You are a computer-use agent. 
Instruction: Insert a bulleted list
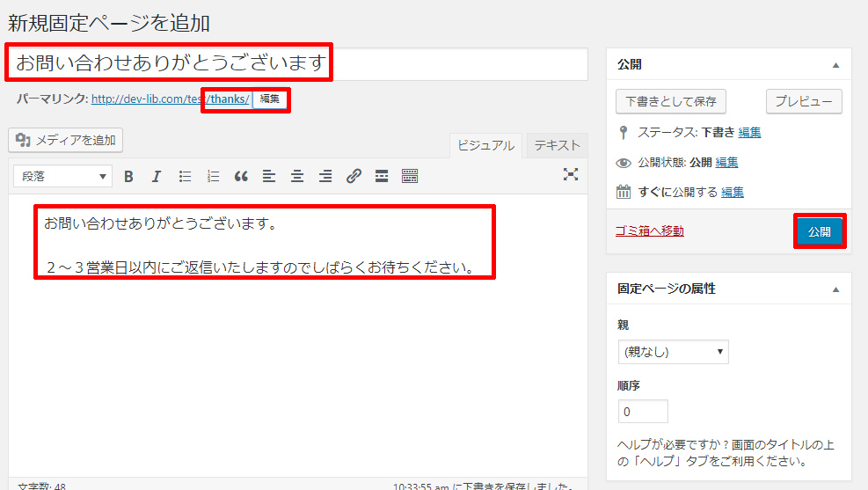coord(185,176)
